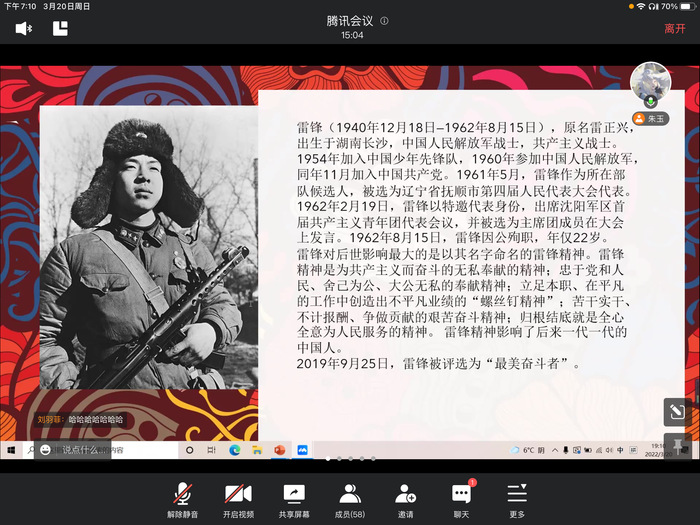Screen dimensions: 700x525
Task: Unmute the microphone (解除静音)
Action: (x=182, y=497)
